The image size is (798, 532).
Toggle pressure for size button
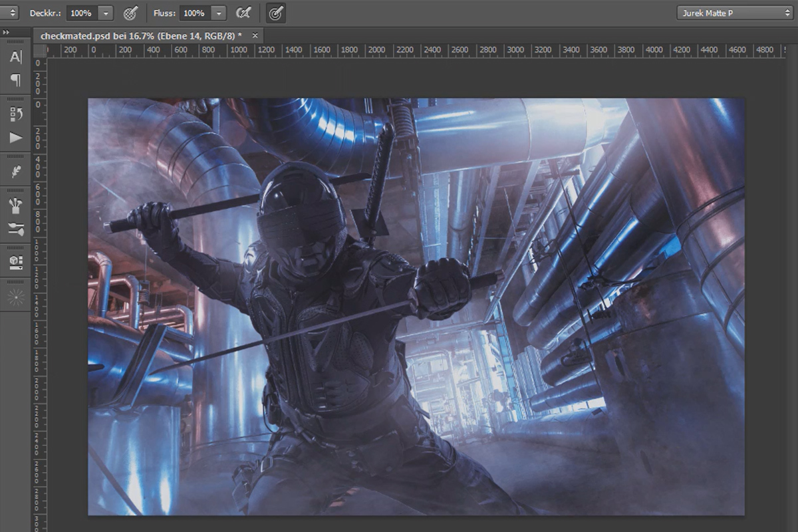click(277, 13)
